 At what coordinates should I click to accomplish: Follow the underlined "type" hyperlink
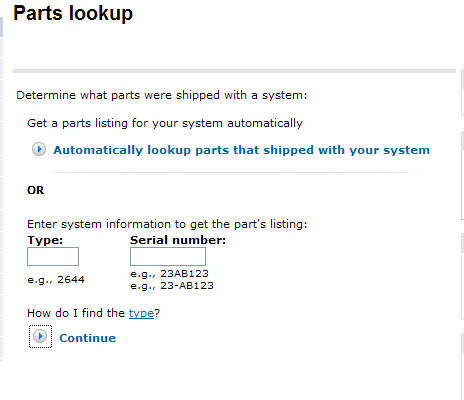point(141,313)
